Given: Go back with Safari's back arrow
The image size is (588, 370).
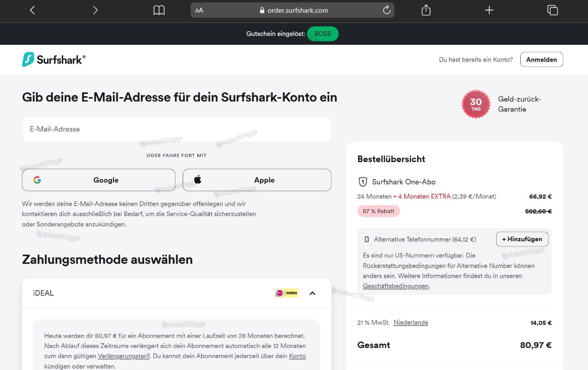Looking at the screenshot, I should [x=32, y=10].
